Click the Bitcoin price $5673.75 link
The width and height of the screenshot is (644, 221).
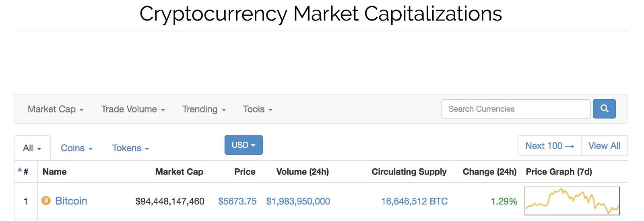pyautogui.click(x=237, y=201)
